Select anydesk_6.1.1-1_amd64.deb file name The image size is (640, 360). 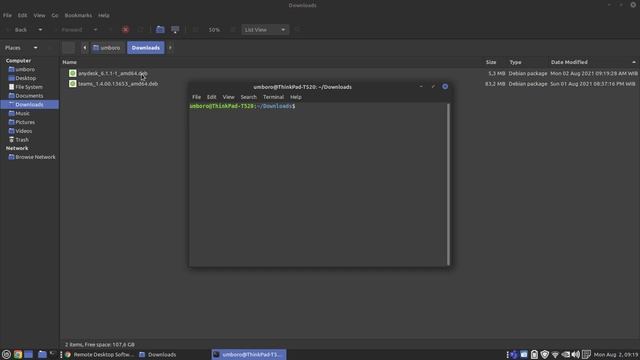pyautogui.click(x=113, y=73)
